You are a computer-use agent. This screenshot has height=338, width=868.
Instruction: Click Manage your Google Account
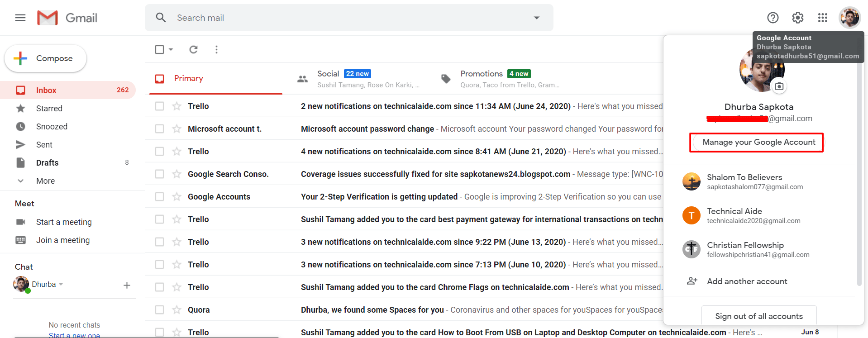point(758,142)
